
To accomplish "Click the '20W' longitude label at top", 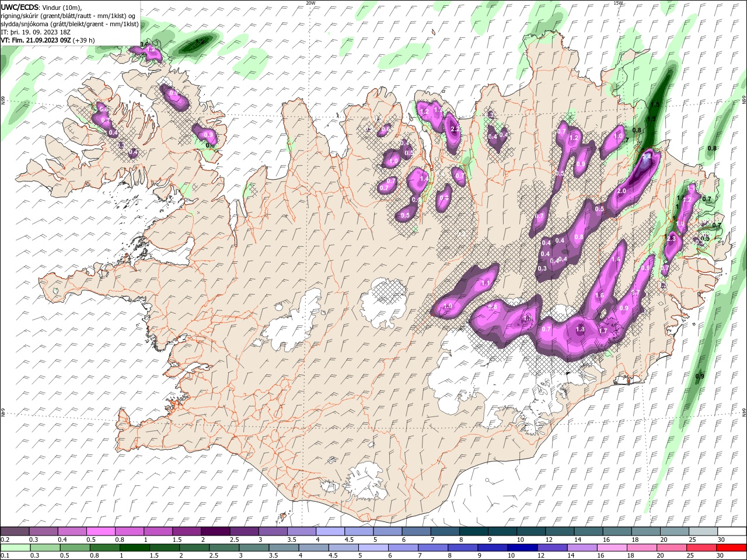I will click(310, 2).
